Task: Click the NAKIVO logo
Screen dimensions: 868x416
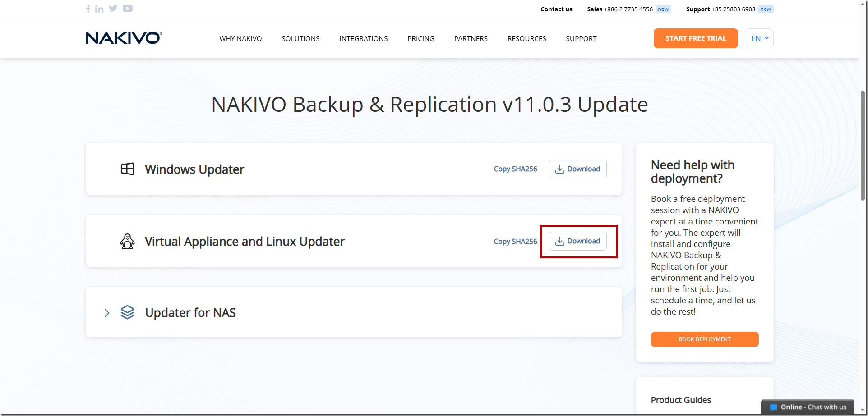Action: 124,38
